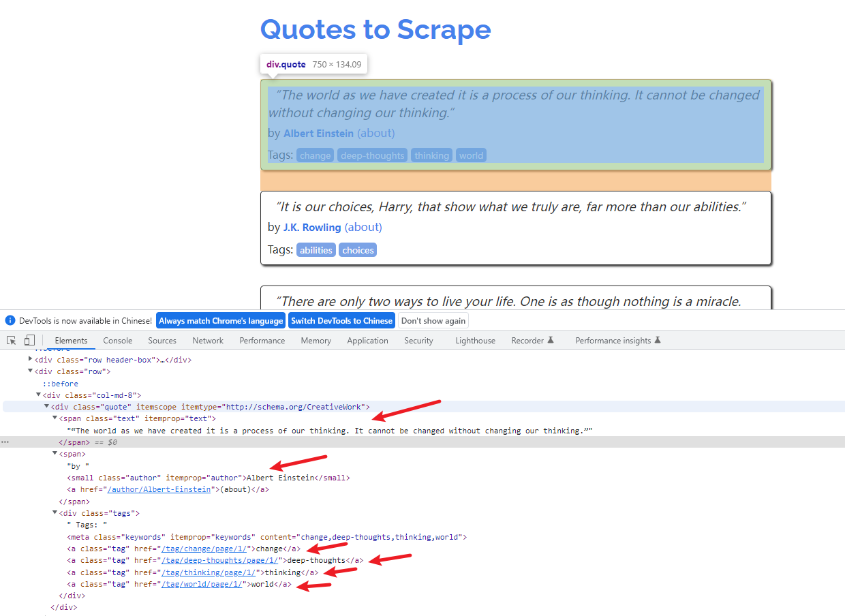Select the "by " text node line

coord(78,466)
